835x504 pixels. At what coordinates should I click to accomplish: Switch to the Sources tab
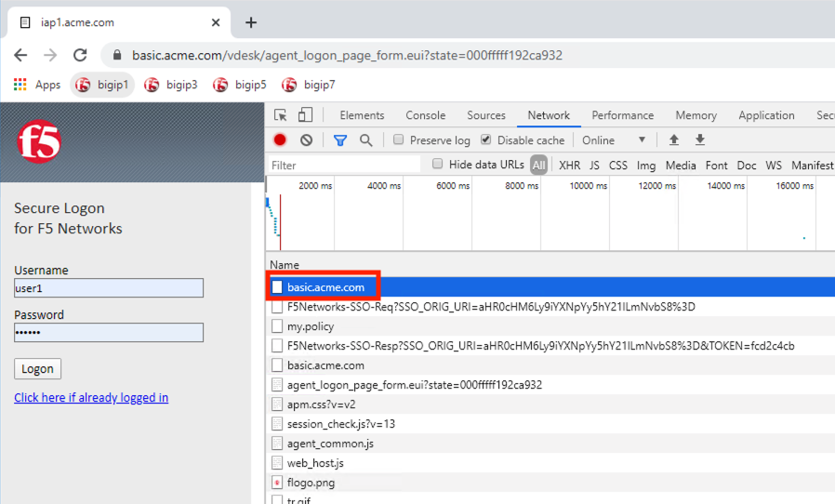[x=486, y=115]
